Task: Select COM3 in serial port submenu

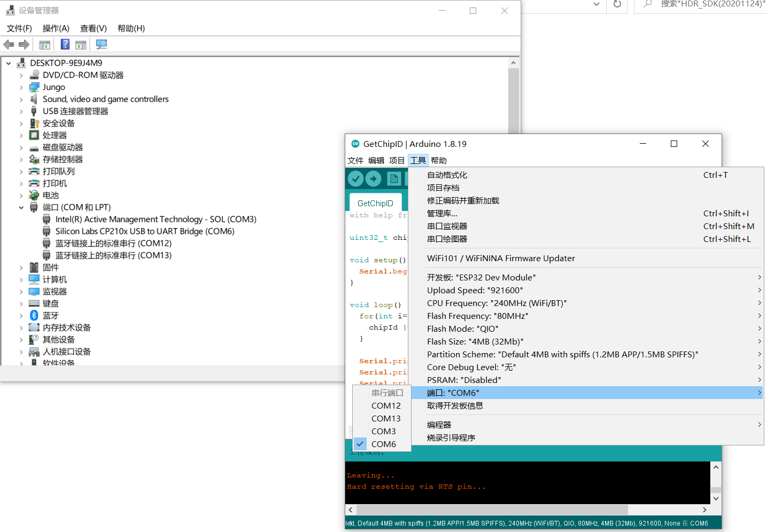Action: click(382, 431)
